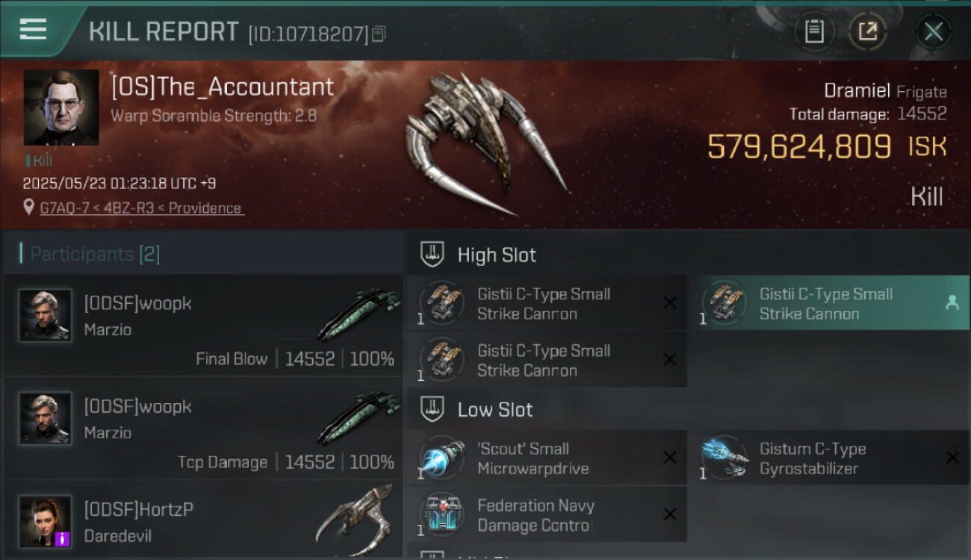Click the share export icon

click(867, 31)
